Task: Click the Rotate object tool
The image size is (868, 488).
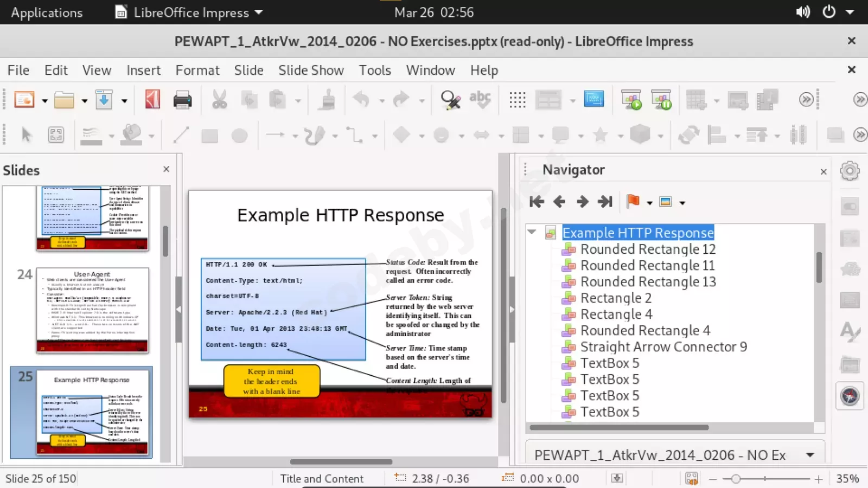Action: (x=688, y=134)
